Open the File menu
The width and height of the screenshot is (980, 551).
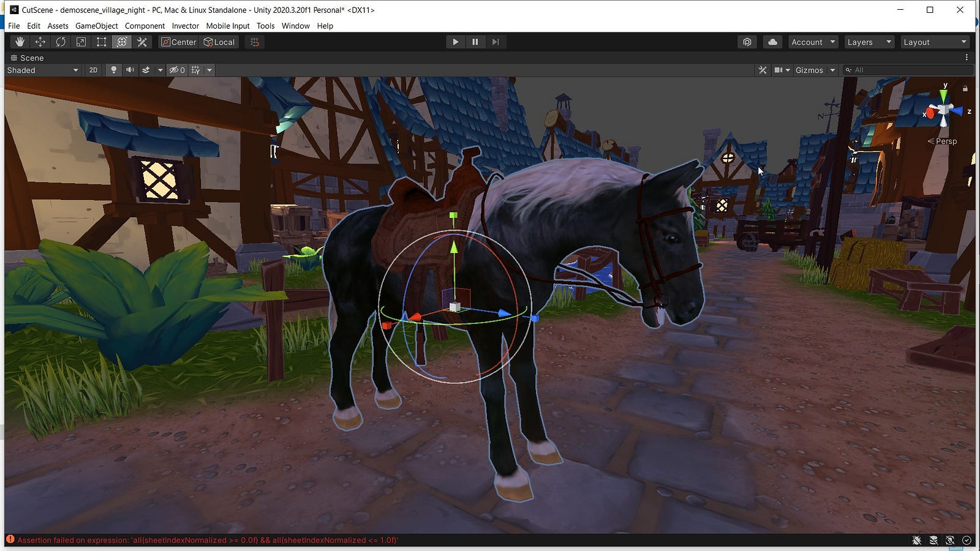pyautogui.click(x=14, y=26)
